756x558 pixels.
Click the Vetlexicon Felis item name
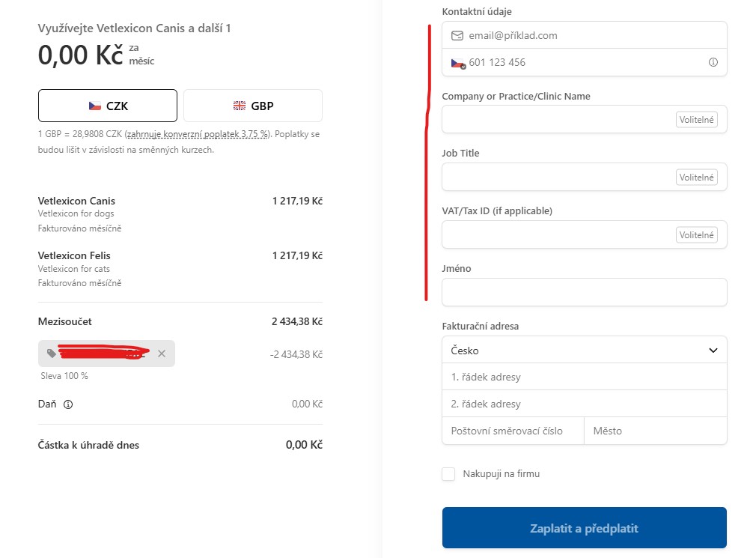pos(74,255)
